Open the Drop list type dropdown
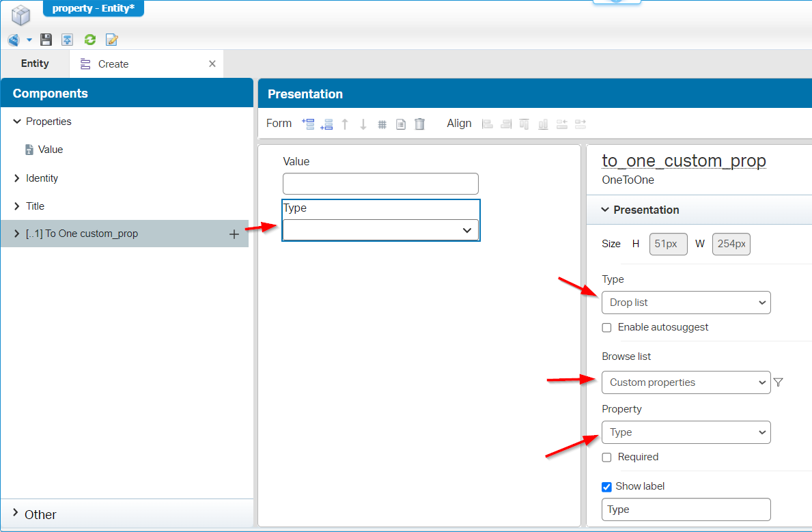Viewport: 812px width, 532px height. tap(686, 303)
